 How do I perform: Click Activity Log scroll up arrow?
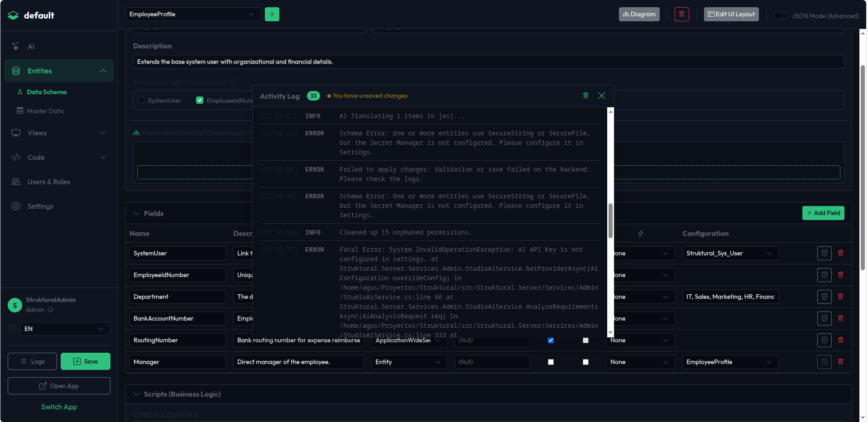610,111
